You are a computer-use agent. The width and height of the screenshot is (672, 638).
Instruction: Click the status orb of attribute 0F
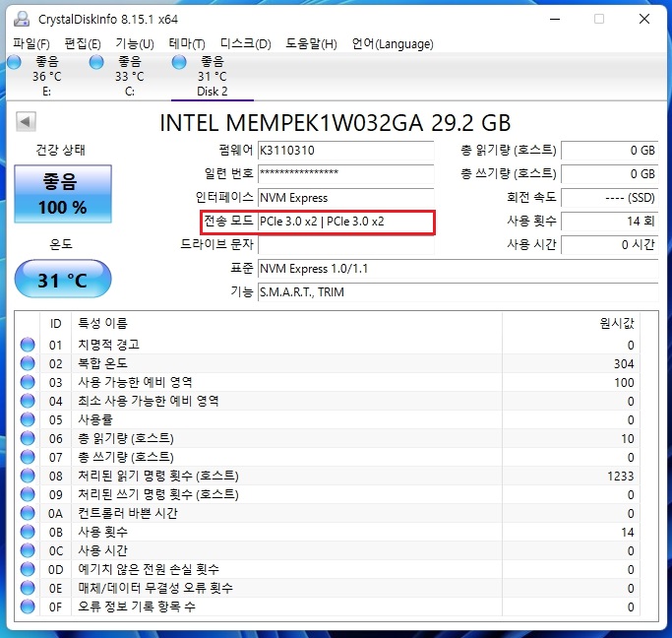[28, 606]
